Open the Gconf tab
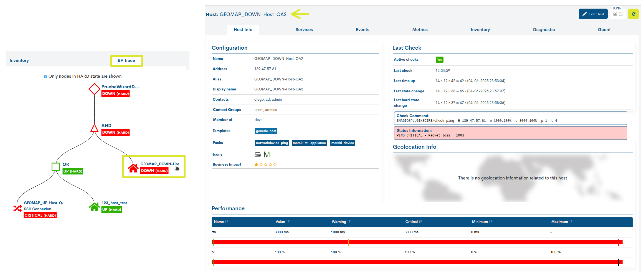Viewport: 644px width, 276px height. tap(604, 30)
